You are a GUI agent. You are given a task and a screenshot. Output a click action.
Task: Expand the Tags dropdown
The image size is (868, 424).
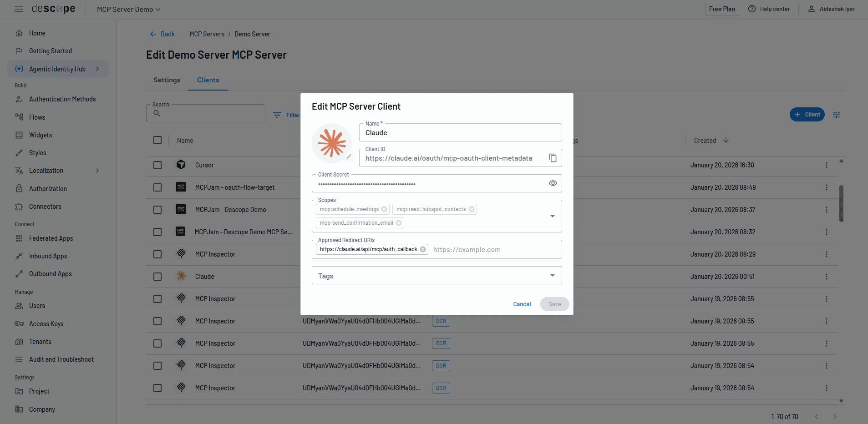coord(552,275)
